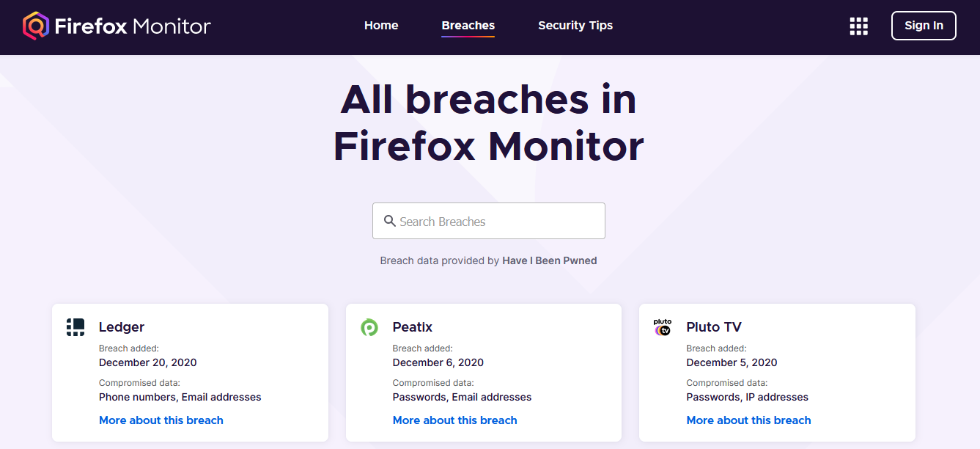Click the date December 20, 2020

tap(148, 362)
